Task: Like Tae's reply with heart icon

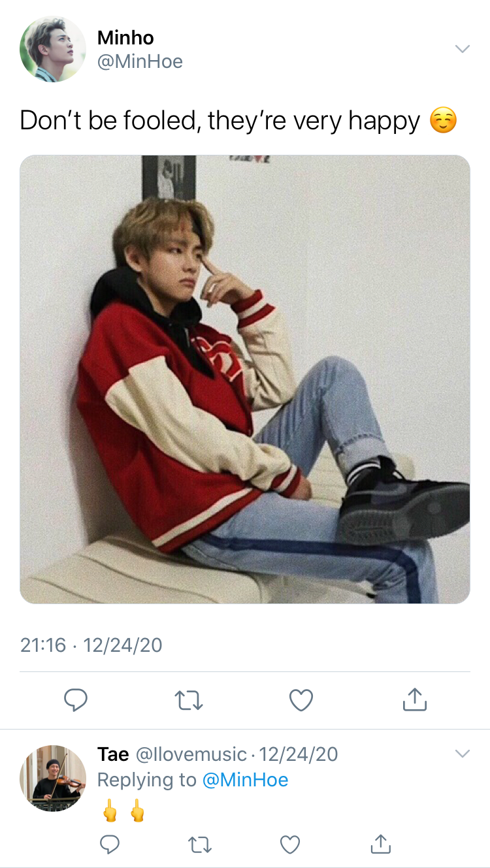Action: pyautogui.click(x=290, y=844)
